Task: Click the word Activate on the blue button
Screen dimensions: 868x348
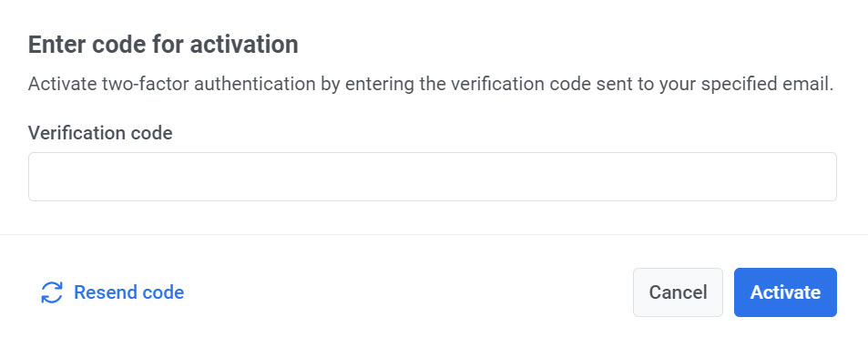Action: pos(785,292)
